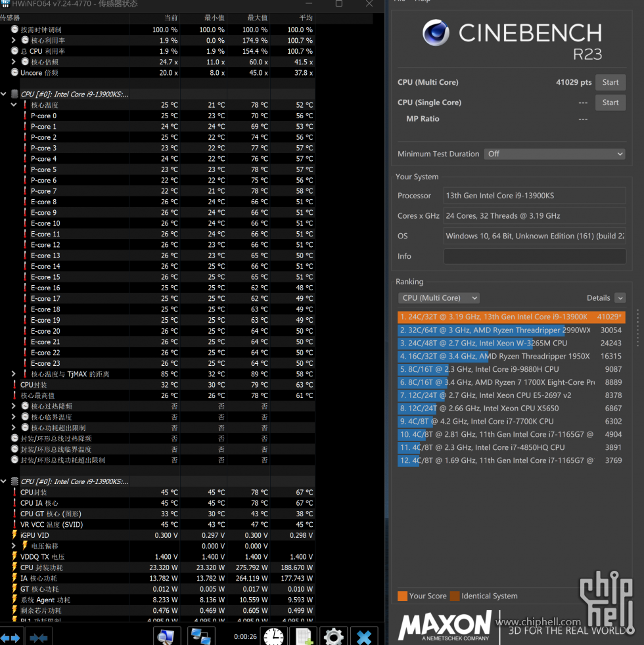Open the CPU (Multi Core) ranking dropdown
The width and height of the screenshot is (644, 645).
[x=439, y=298]
